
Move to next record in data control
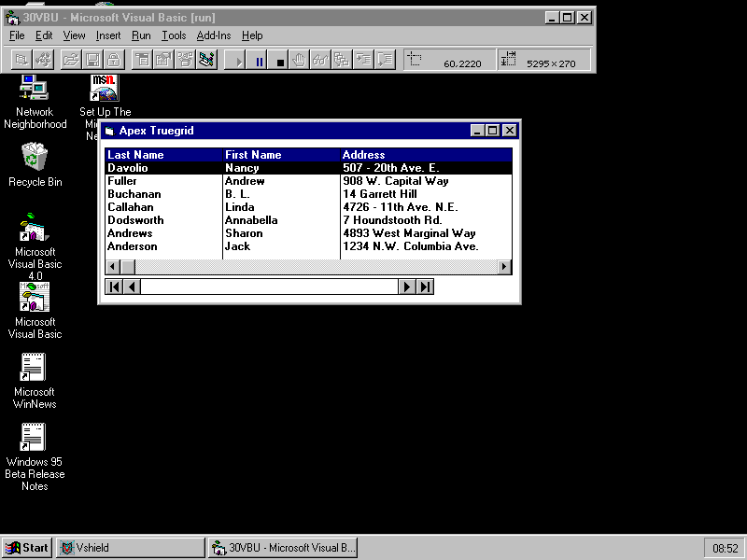pyautogui.click(x=407, y=287)
